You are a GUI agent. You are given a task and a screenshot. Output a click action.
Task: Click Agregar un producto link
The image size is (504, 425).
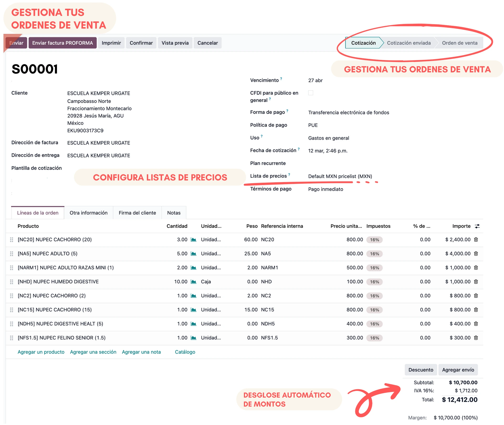click(41, 352)
